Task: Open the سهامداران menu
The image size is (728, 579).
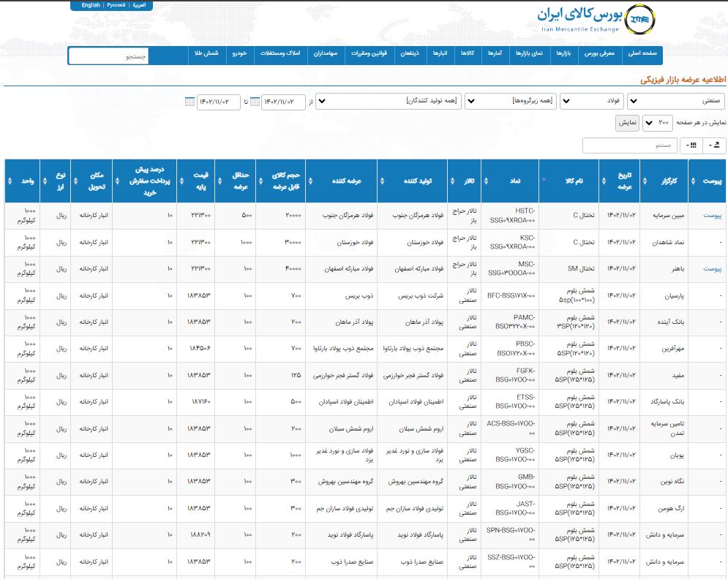Action: pyautogui.click(x=326, y=53)
